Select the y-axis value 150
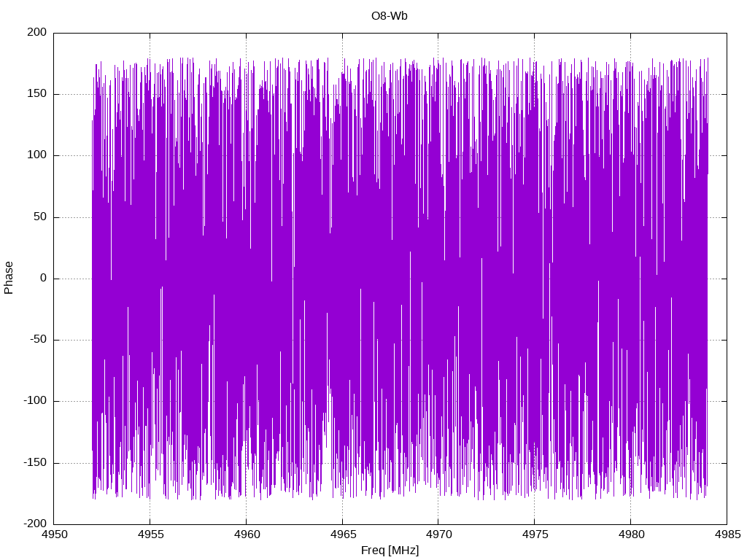The height and width of the screenshot is (560, 747). (37, 94)
